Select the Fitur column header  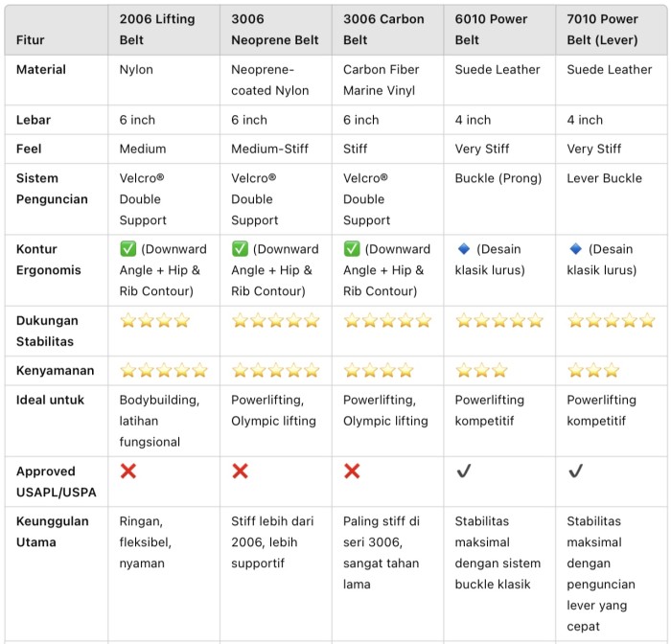[x=30, y=40]
